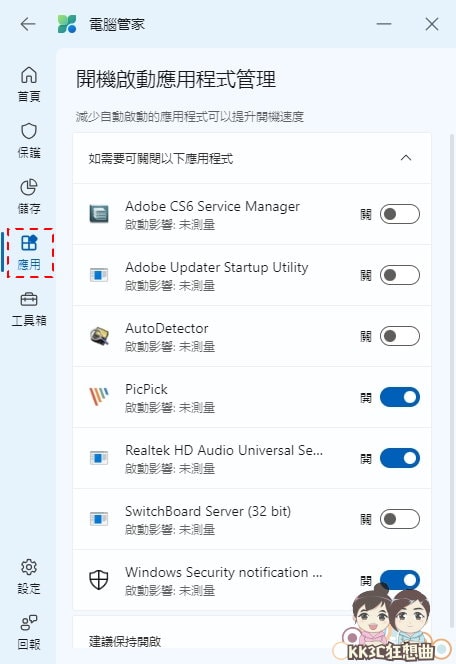Enable SwitchBoard Server (32 bit) startup

(400, 519)
